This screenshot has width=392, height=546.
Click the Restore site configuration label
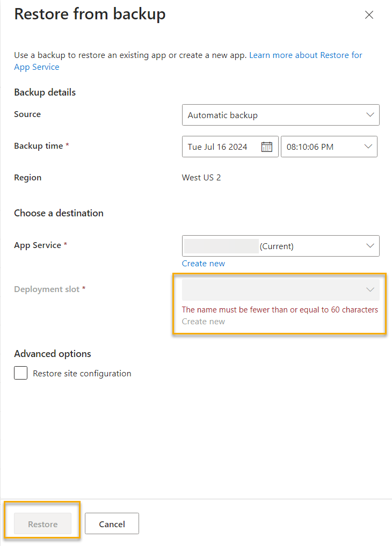point(82,373)
